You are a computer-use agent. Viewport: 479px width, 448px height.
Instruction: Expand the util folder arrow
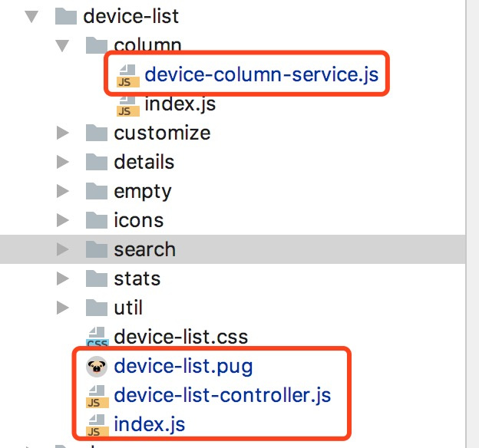(63, 308)
